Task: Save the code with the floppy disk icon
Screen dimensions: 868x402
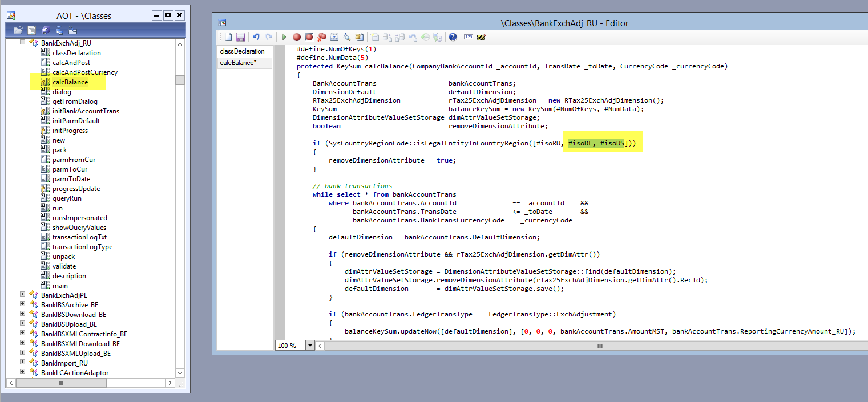Action: 240,37
